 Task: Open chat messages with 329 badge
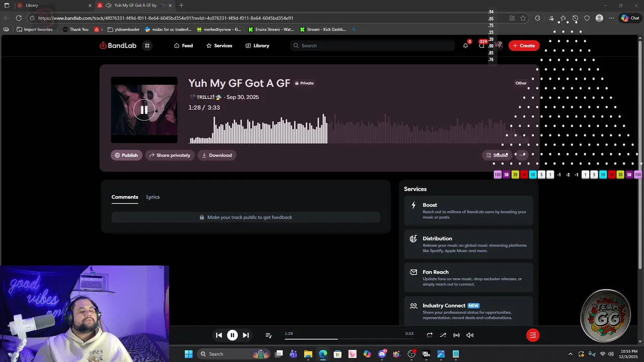482,45
